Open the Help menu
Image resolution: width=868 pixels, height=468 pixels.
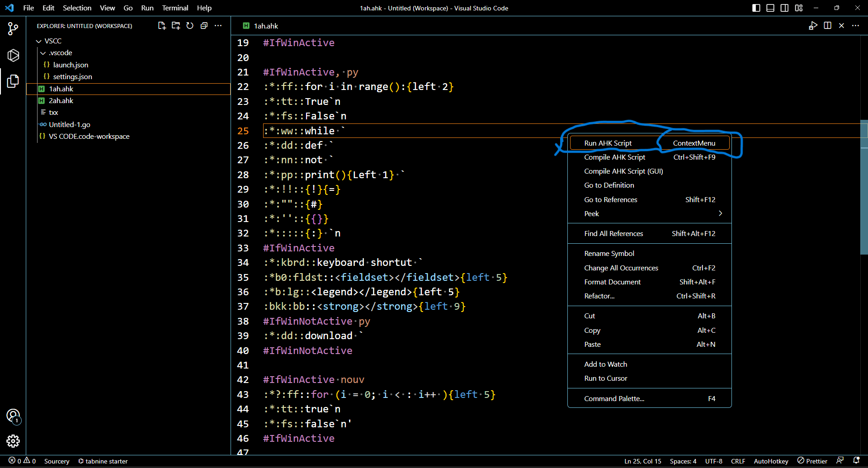click(204, 8)
